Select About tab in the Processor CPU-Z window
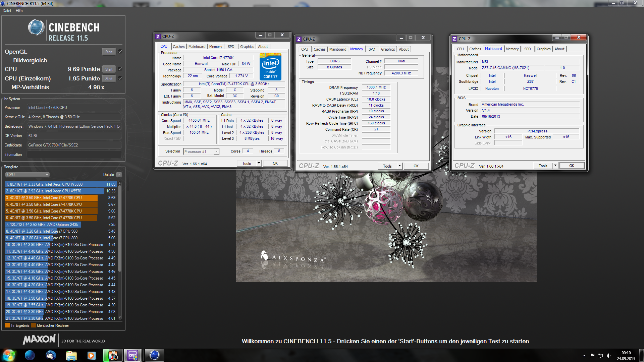644x362 pixels. point(263,47)
